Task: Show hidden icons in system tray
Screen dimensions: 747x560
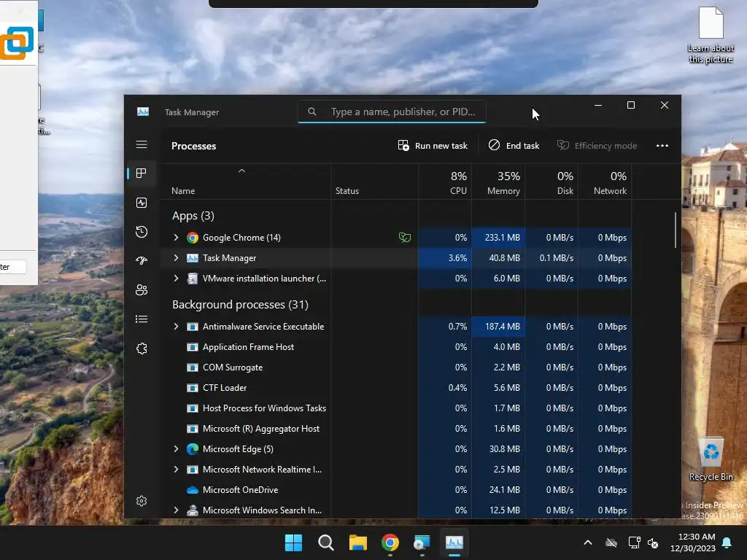Action: tap(588, 542)
